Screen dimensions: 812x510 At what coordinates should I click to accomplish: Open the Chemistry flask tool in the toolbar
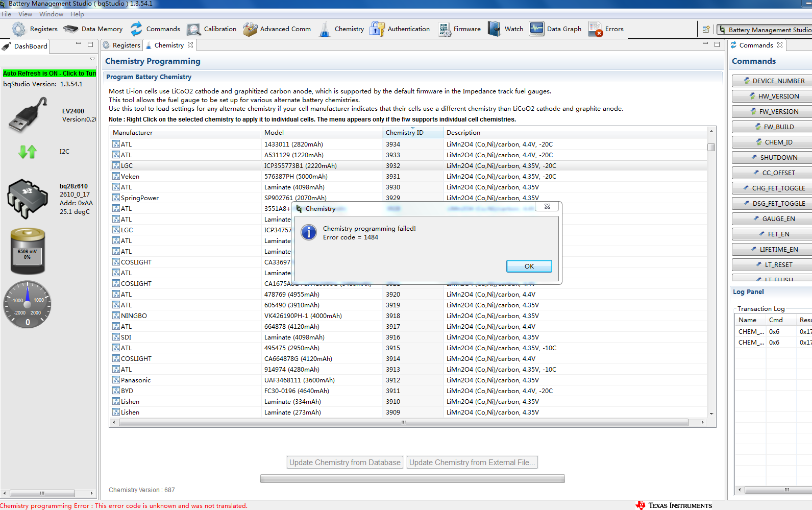point(341,29)
